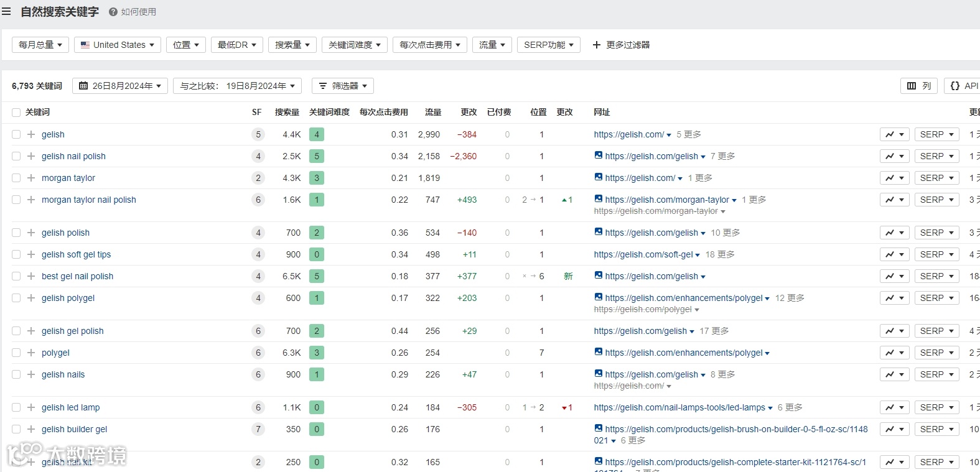This screenshot has height=472, width=980.
Task: Open SERP for 'gelish led lamp' row
Action: coord(936,407)
